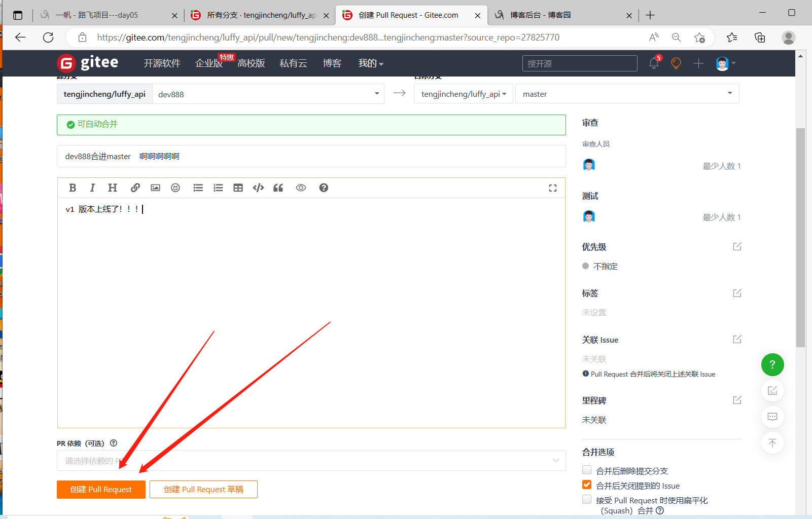The width and height of the screenshot is (812, 519).
Task: Insert an unordered bullet list
Action: coord(198,188)
